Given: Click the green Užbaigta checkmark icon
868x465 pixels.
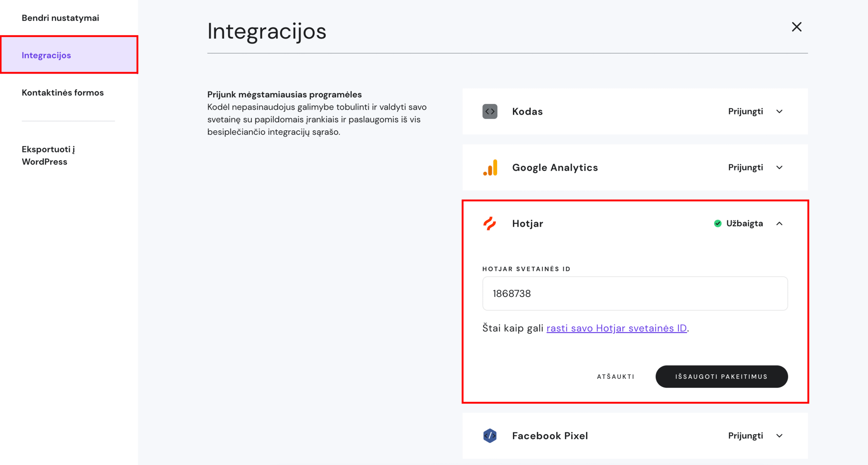Looking at the screenshot, I should tap(717, 223).
